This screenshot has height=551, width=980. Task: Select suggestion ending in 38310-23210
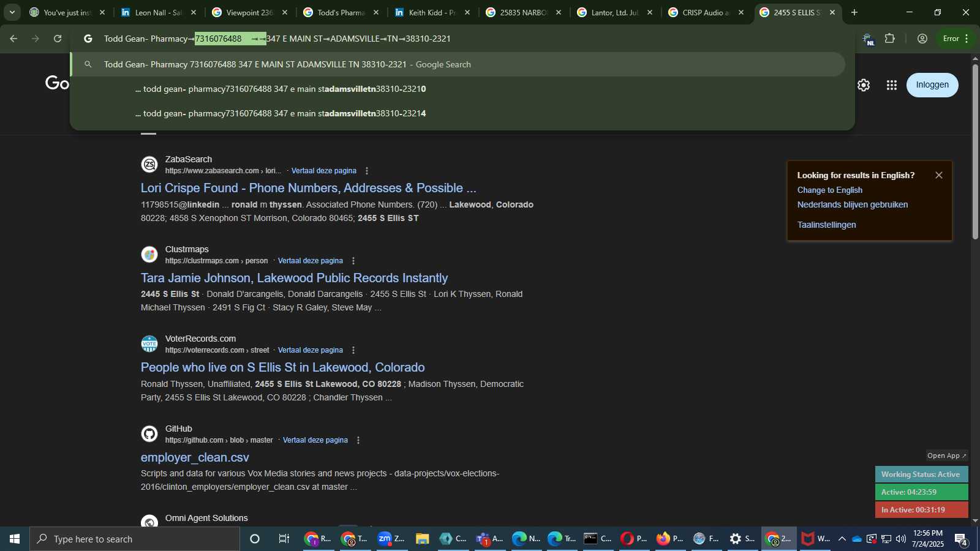point(458,89)
